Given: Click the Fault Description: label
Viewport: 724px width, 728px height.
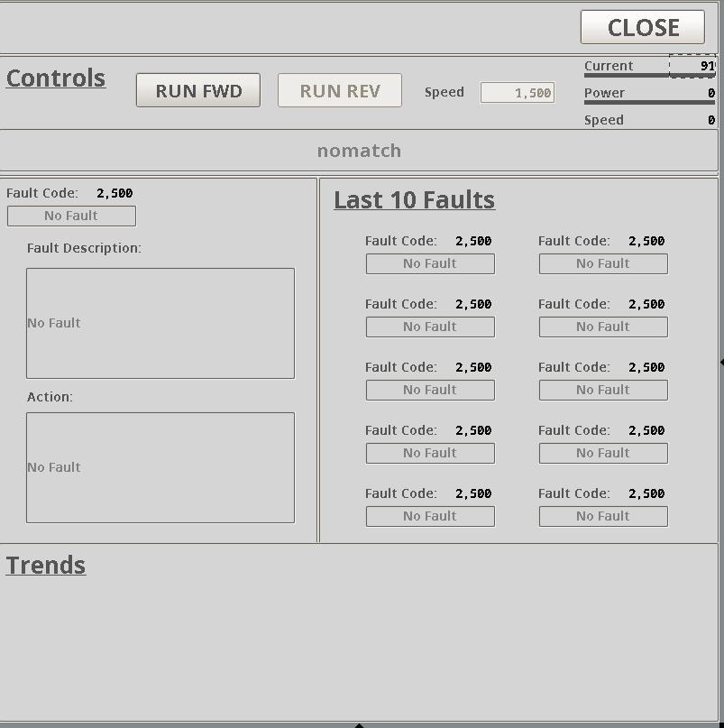Looking at the screenshot, I should coord(84,248).
